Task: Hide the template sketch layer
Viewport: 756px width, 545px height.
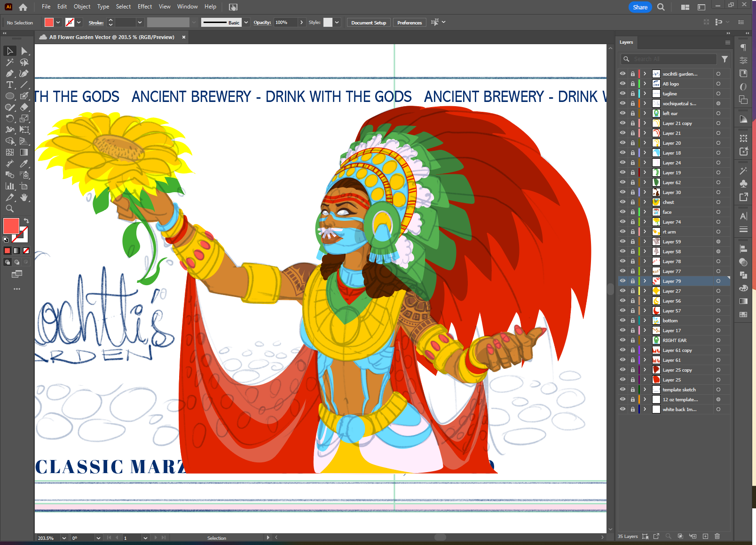Action: [x=622, y=389]
